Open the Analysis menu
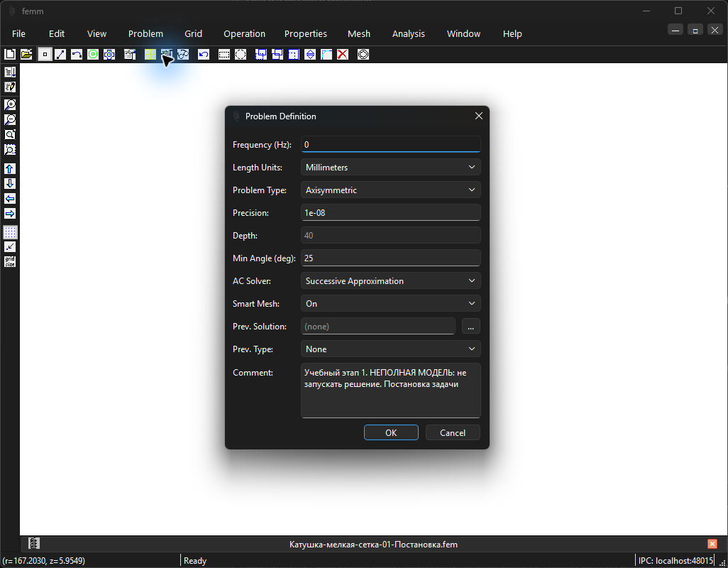This screenshot has height=568, width=728. pos(409,34)
